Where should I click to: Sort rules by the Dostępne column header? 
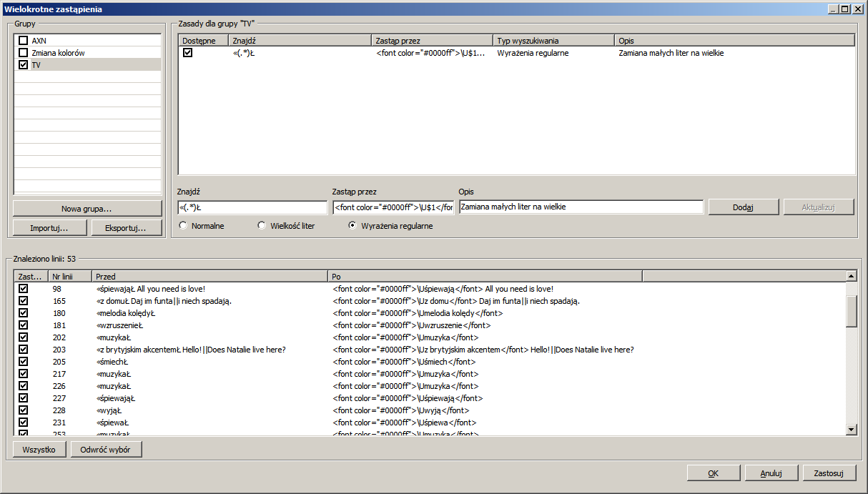203,41
